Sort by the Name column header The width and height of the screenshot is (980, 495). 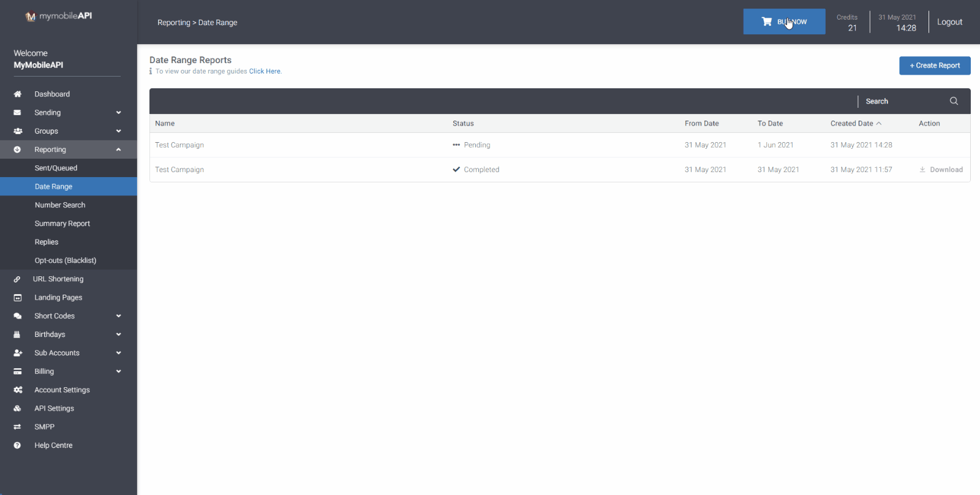tap(165, 124)
